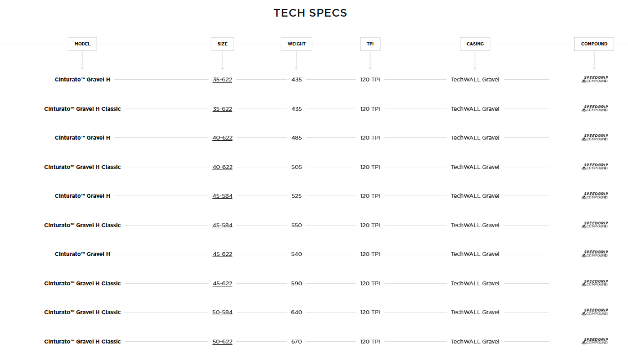Click SpeedGrip logo in 640 weight row
628x364 pixels.
[x=595, y=312]
